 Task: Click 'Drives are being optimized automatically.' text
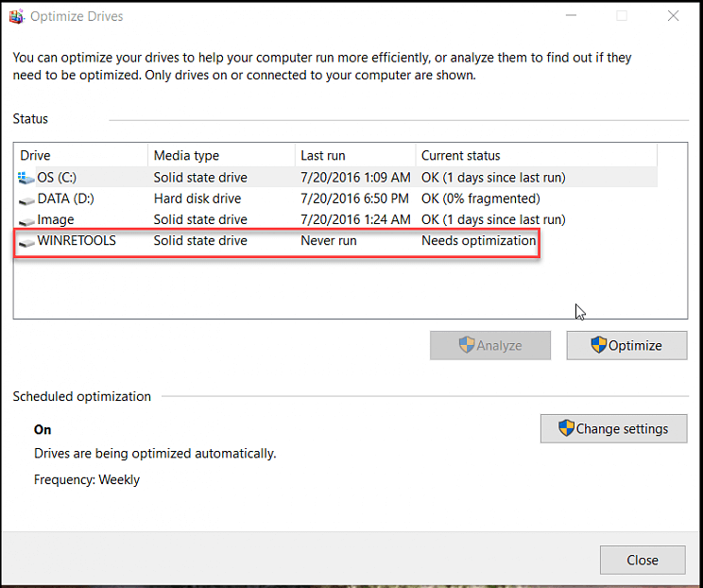[155, 454]
